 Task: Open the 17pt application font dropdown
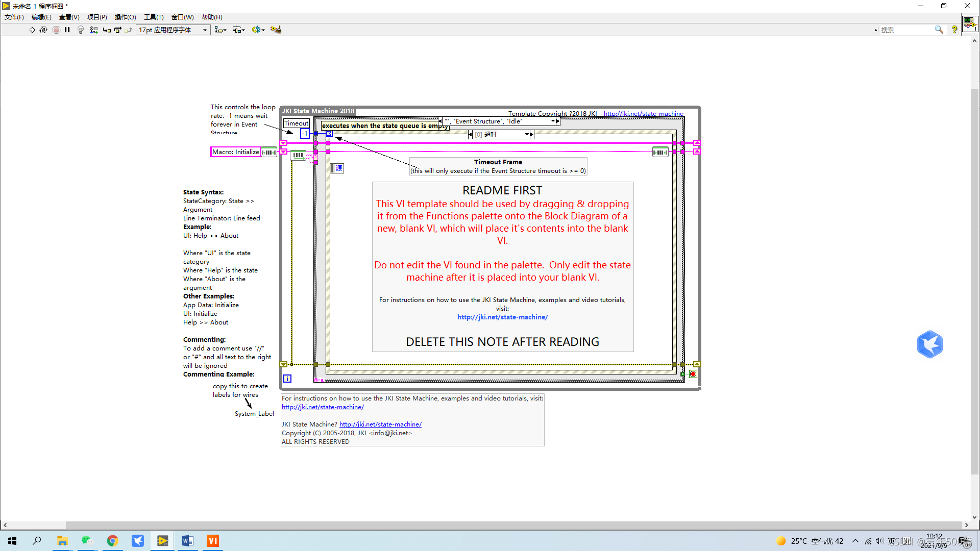pos(173,30)
